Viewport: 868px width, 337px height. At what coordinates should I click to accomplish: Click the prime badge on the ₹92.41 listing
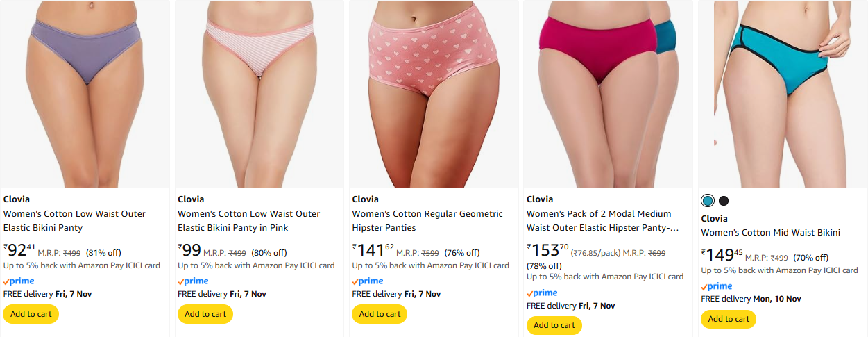coord(19,281)
